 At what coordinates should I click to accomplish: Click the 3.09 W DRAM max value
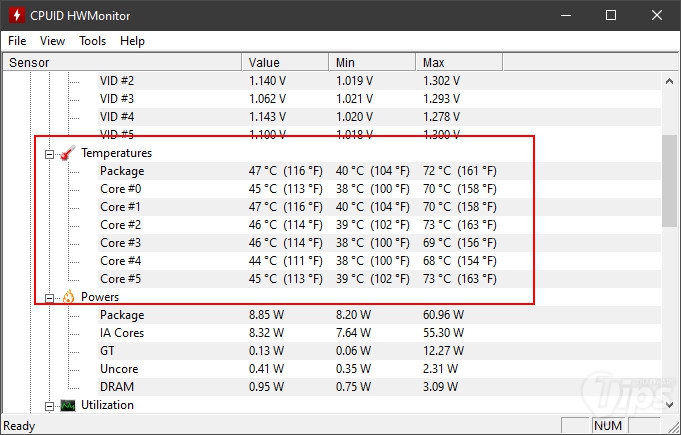[x=440, y=387]
